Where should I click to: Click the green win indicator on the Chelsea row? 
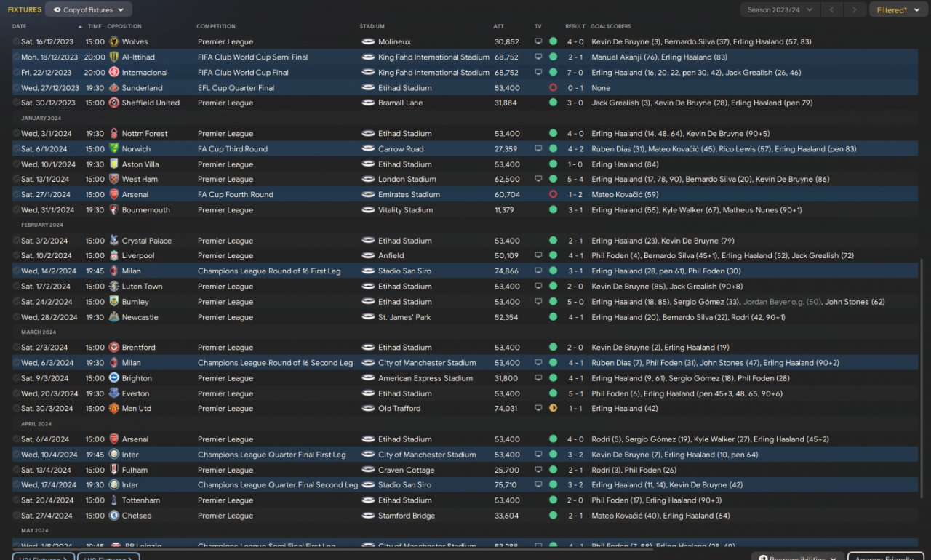[x=553, y=516]
